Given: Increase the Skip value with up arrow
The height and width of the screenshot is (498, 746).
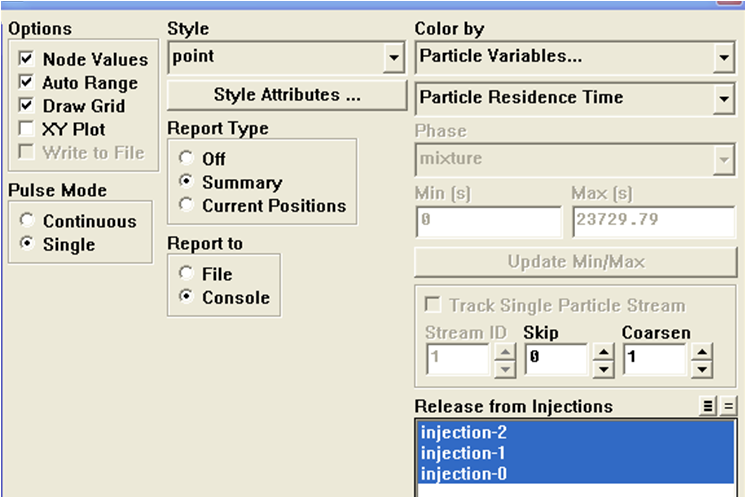Looking at the screenshot, I should (x=601, y=352).
